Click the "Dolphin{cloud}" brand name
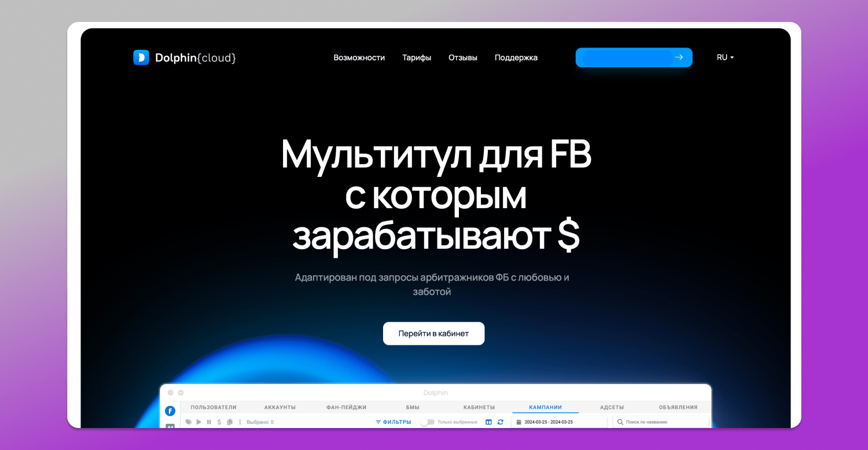This screenshot has width=868, height=450. [196, 57]
